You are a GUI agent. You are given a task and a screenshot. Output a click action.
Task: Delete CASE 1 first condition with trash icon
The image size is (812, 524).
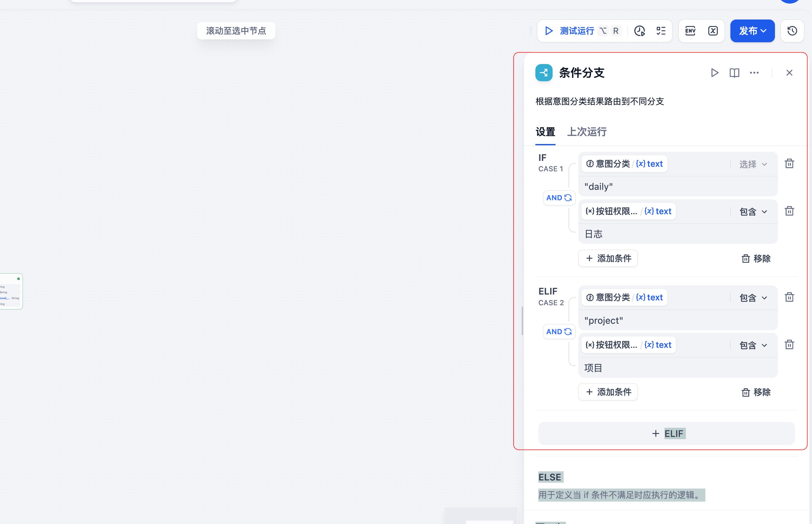pyautogui.click(x=789, y=164)
